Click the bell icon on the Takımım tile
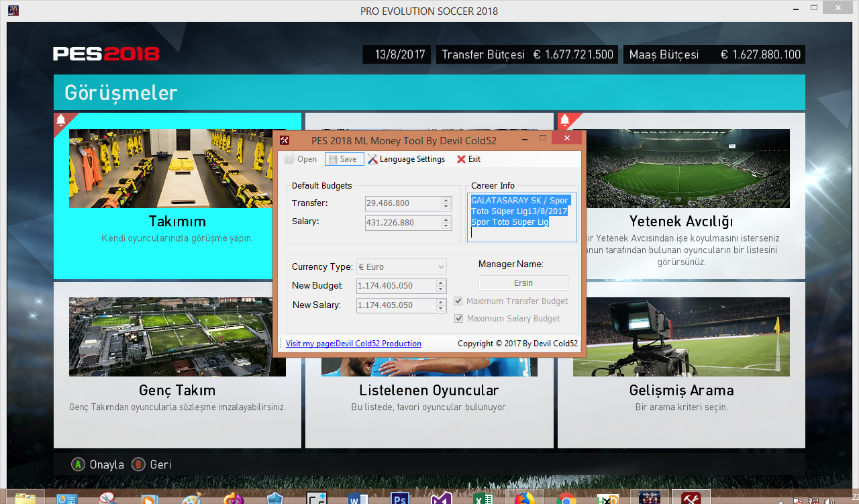This screenshot has height=504, width=859. (x=61, y=121)
